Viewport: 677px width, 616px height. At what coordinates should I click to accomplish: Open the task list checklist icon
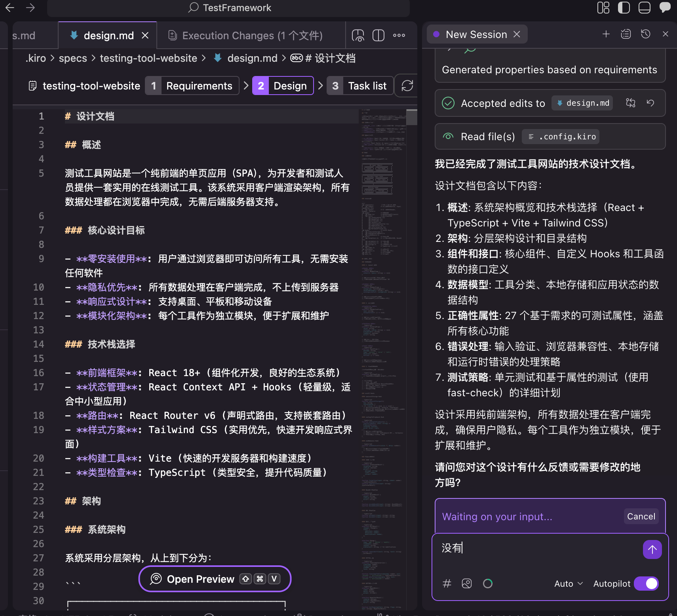(x=626, y=34)
